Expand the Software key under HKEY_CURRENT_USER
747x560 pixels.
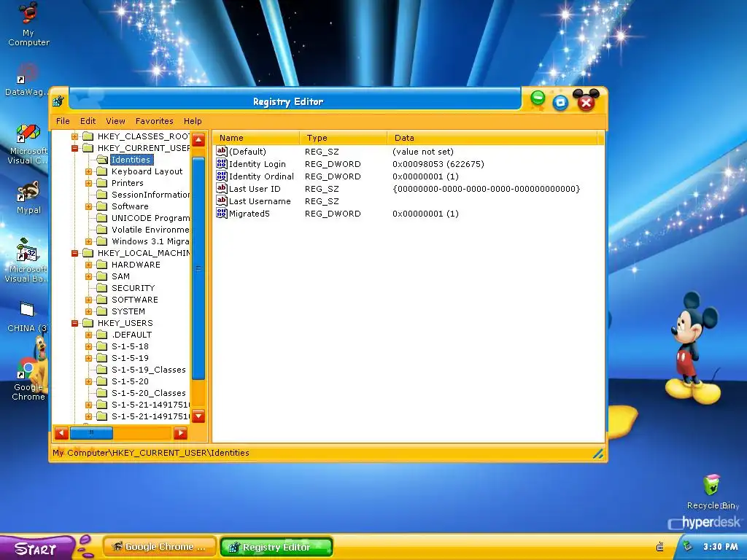(x=88, y=206)
